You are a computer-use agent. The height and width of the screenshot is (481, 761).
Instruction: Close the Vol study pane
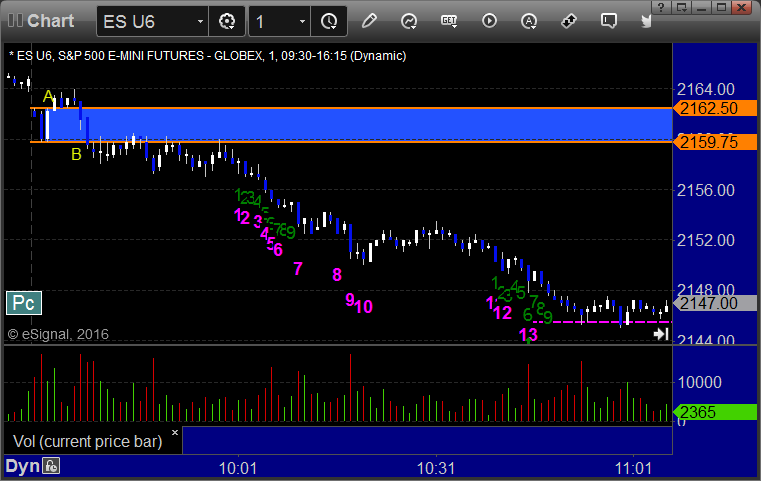pyautogui.click(x=175, y=432)
